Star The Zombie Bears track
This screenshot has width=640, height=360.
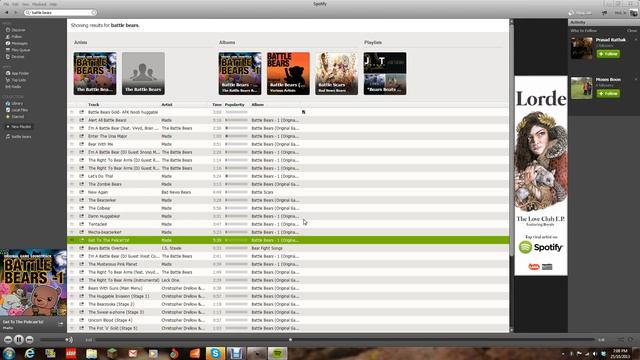[72, 184]
